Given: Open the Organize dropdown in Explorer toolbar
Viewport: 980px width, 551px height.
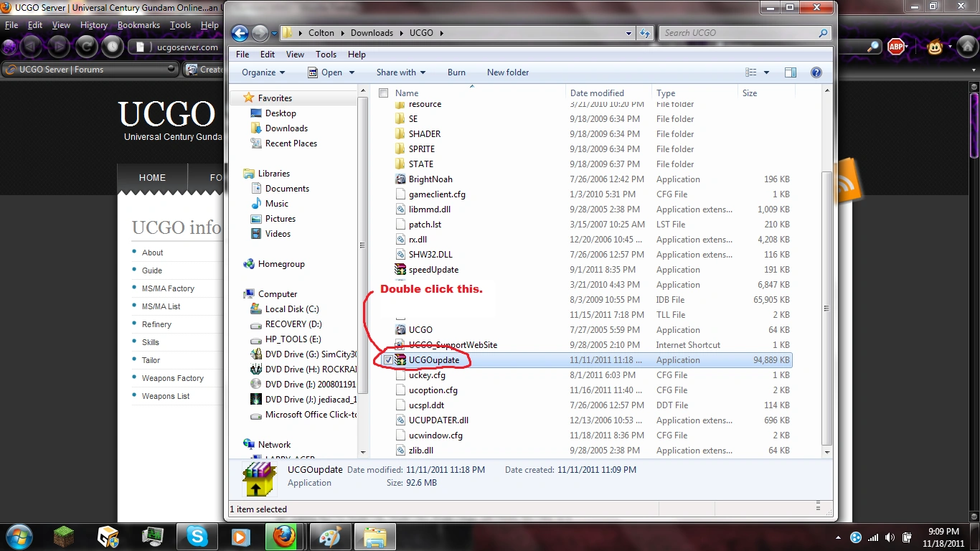Looking at the screenshot, I should tap(263, 72).
